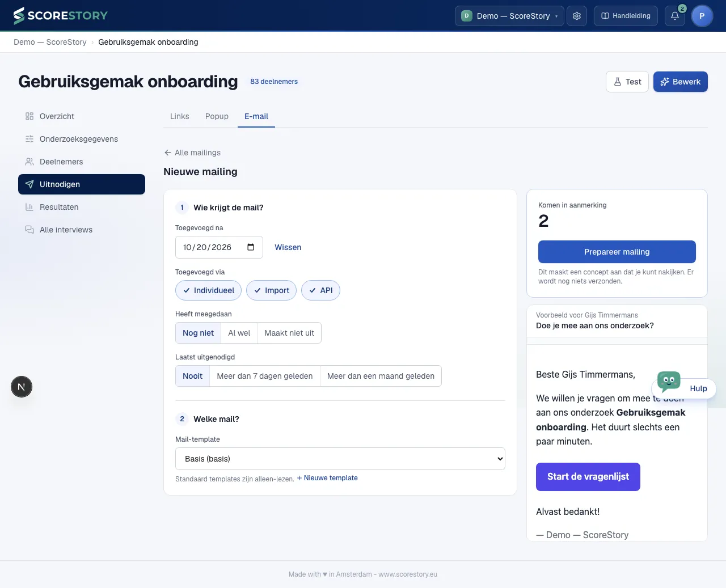Select the E-mail tab
Image resolution: width=726 pixels, height=588 pixels.
[x=256, y=116]
